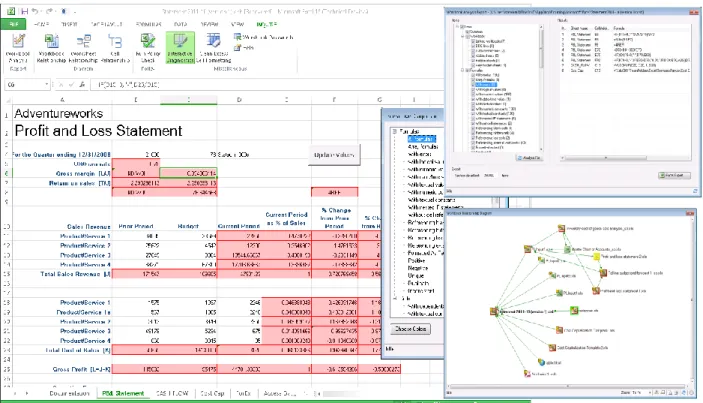The height and width of the screenshot is (403, 703).
Task: Collapse the Formulas node in analysis tree
Action: [x=462, y=70]
